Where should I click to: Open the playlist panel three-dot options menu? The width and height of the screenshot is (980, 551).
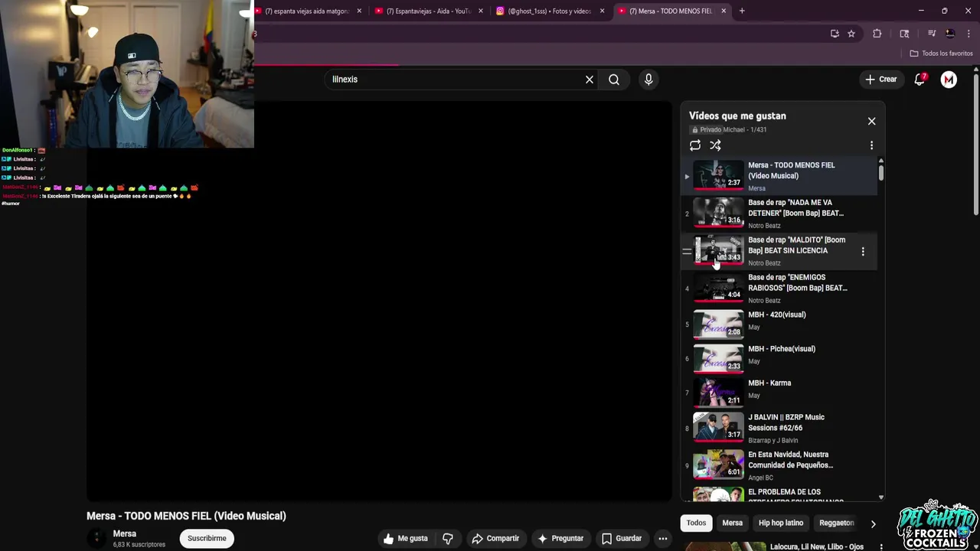click(x=871, y=145)
